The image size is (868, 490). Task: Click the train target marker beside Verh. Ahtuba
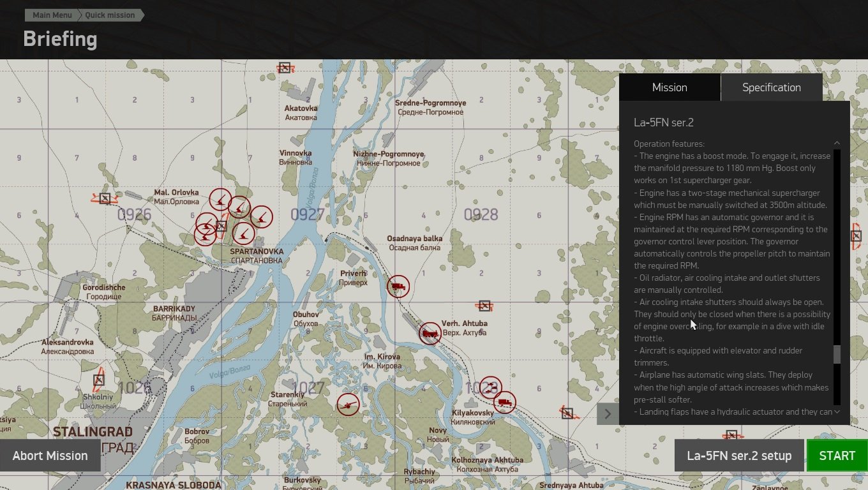pos(430,333)
